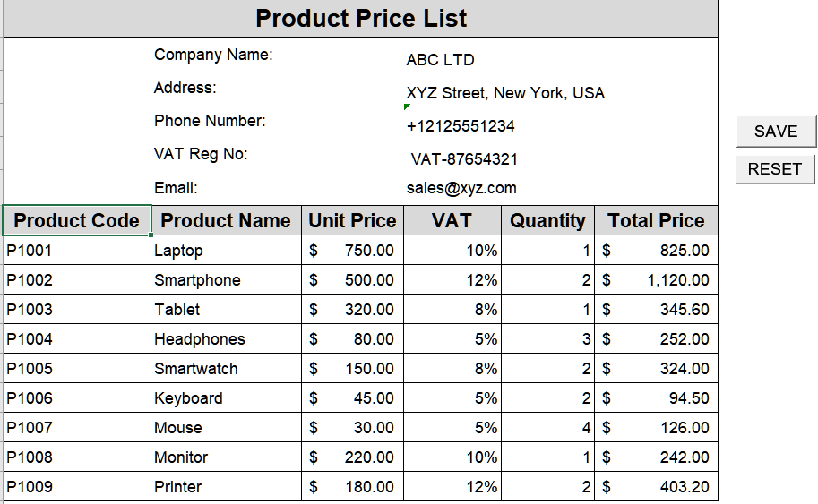Select the Product Name column header
This screenshot has width=818, height=504.
tap(226, 221)
